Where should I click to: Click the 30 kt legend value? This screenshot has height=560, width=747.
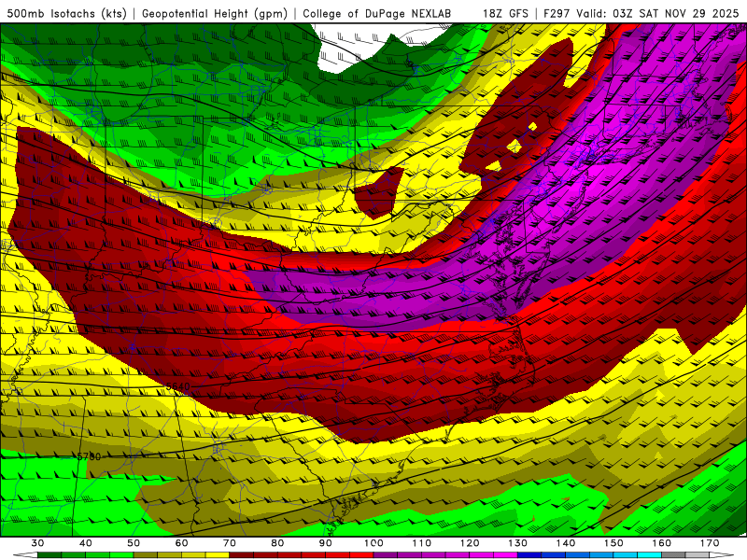click(37, 543)
